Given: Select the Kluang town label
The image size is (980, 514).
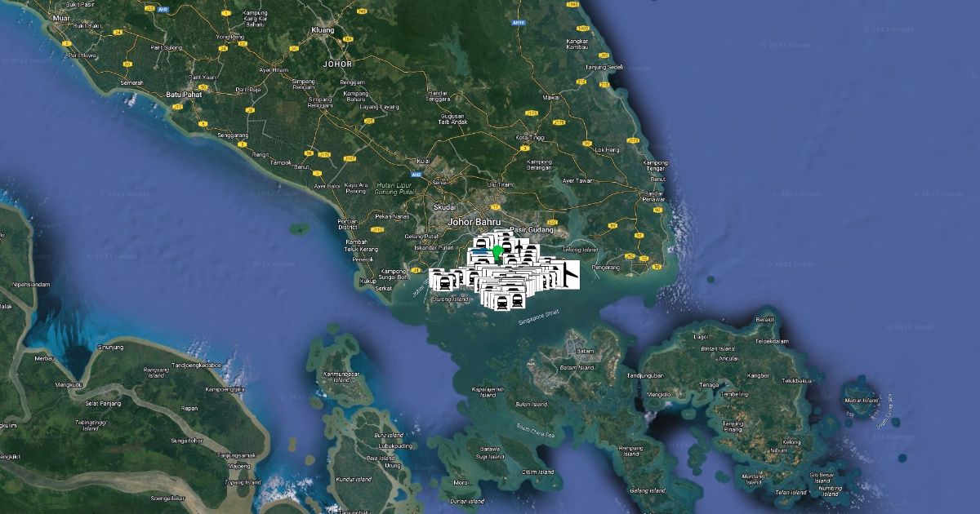Looking at the screenshot, I should (x=323, y=30).
